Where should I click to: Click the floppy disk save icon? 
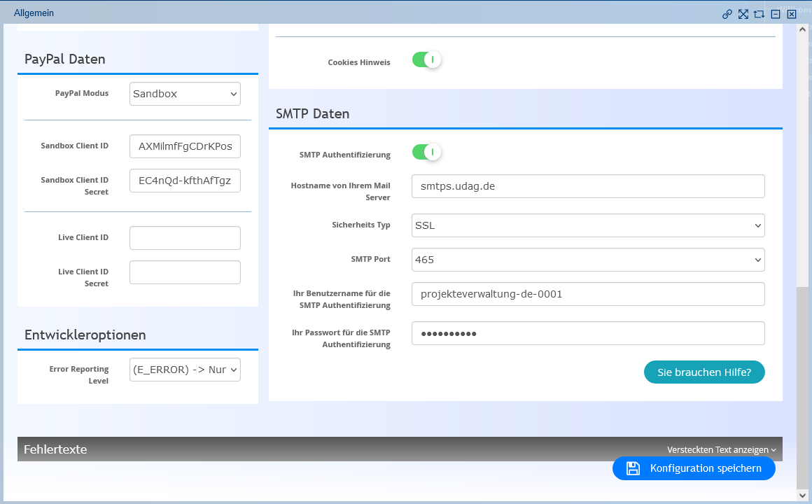tap(633, 468)
